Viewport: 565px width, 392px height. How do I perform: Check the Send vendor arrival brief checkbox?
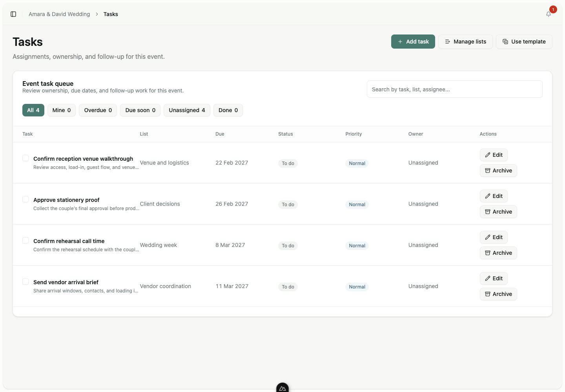(x=26, y=281)
